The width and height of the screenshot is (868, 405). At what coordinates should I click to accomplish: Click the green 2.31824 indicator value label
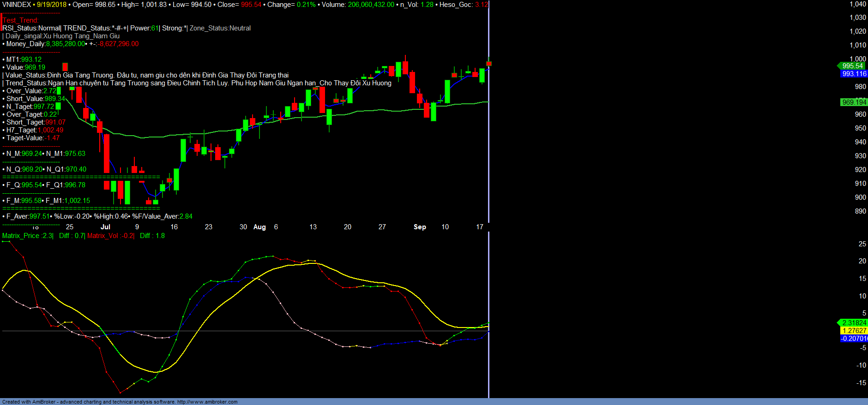pyautogui.click(x=854, y=323)
